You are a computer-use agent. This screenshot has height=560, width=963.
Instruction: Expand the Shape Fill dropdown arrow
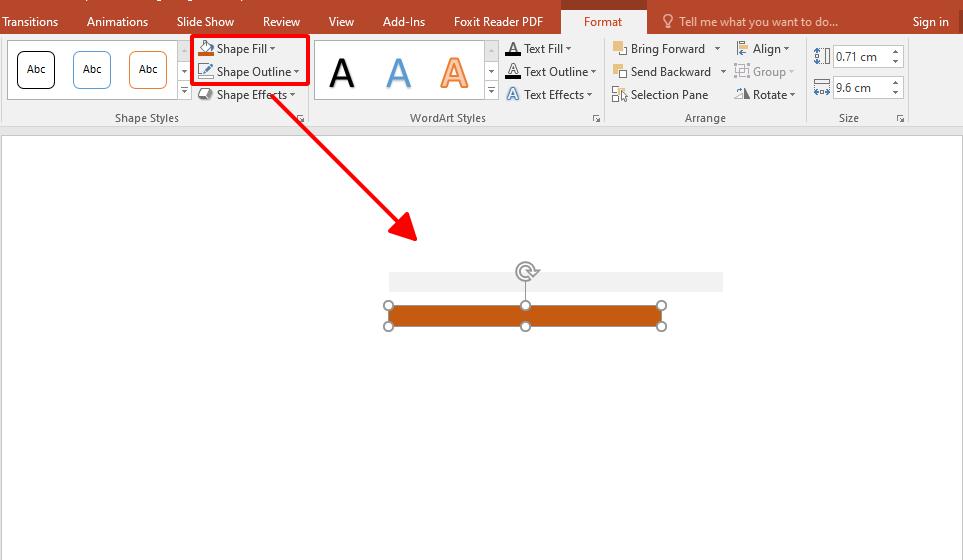273,49
